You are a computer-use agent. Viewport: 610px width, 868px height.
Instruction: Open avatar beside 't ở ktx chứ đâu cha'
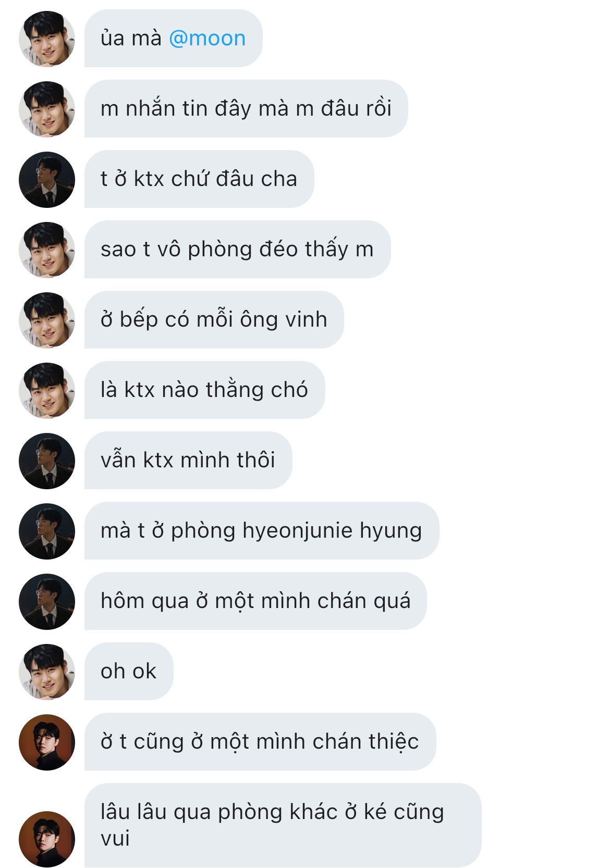pos(47,180)
